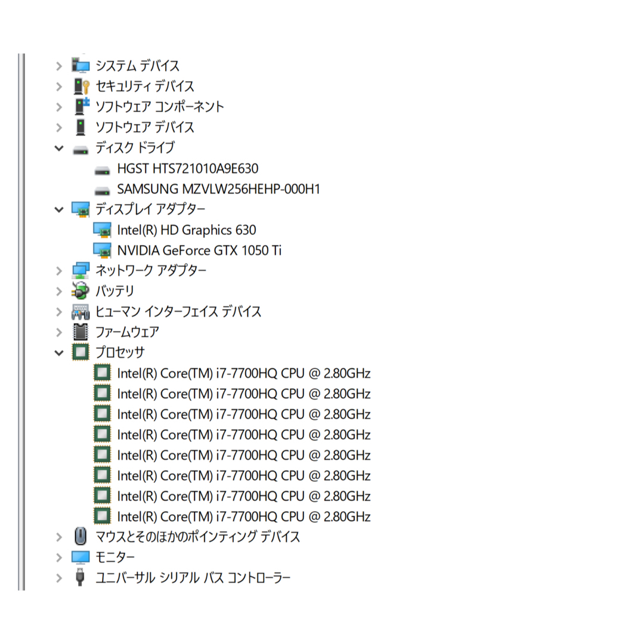Expand the バッテリ node
644x644 pixels.
point(59,291)
